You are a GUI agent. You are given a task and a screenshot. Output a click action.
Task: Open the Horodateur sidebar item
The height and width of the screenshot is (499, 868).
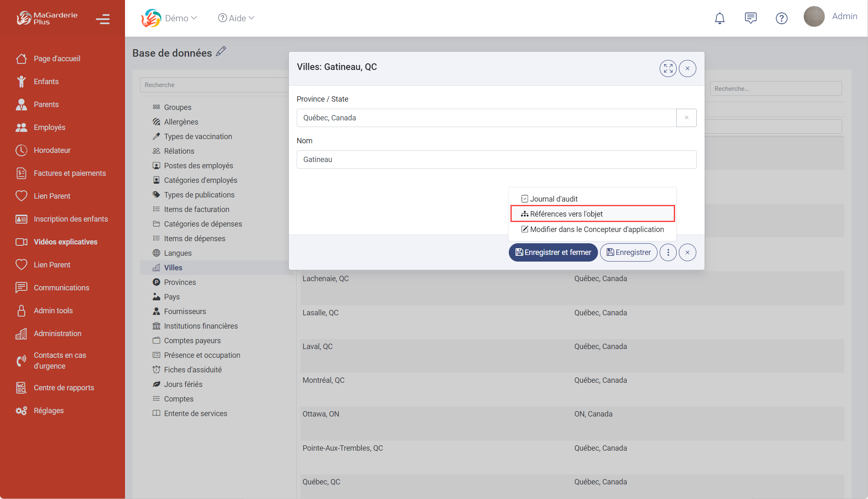(x=52, y=150)
